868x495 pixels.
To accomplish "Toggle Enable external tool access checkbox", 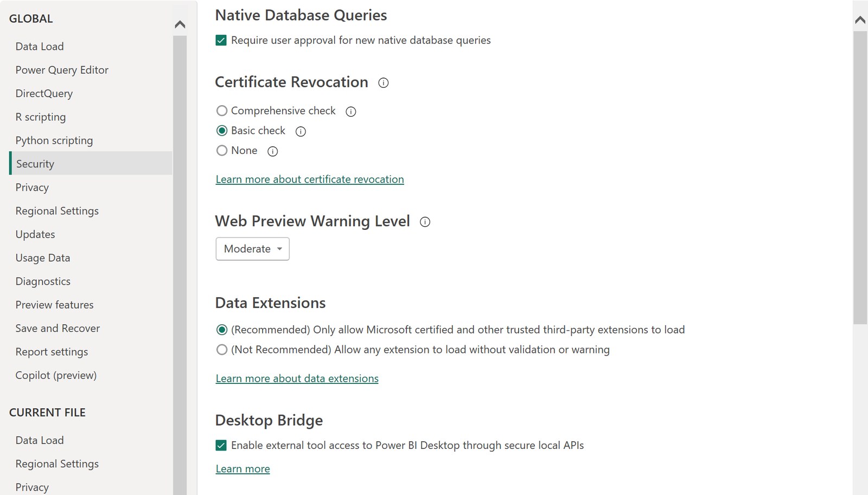I will [x=221, y=446].
